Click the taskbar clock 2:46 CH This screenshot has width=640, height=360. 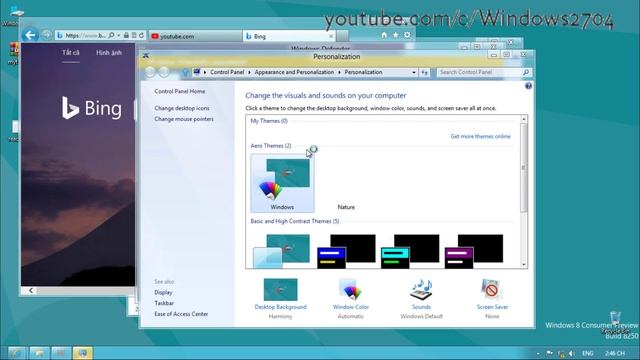pos(615,353)
